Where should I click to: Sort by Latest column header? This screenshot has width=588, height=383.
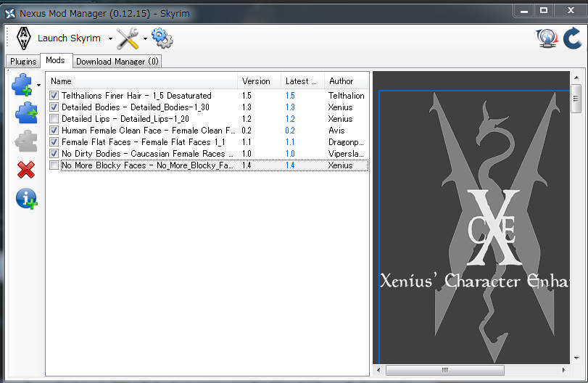(302, 81)
